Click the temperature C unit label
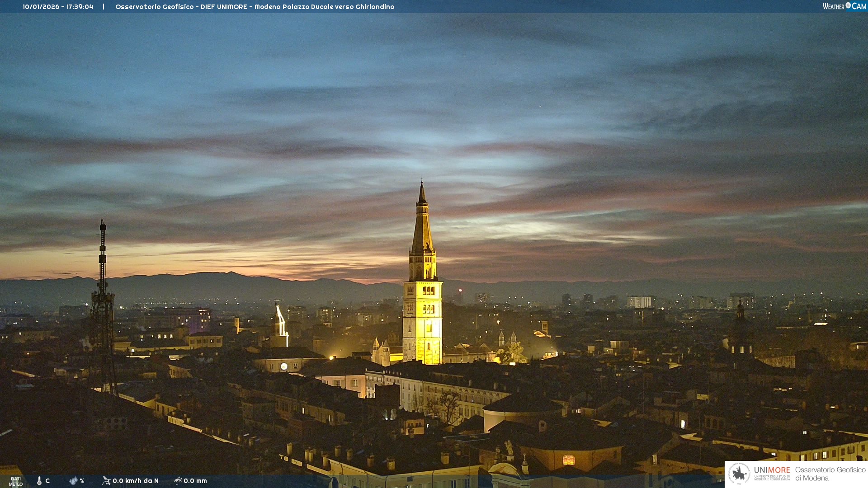This screenshot has height=488, width=868. [47, 481]
